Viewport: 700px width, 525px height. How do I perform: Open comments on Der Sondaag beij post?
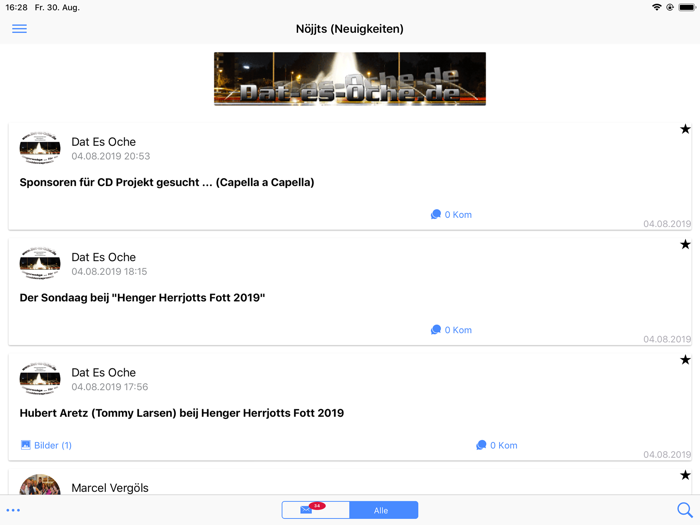pyautogui.click(x=451, y=330)
